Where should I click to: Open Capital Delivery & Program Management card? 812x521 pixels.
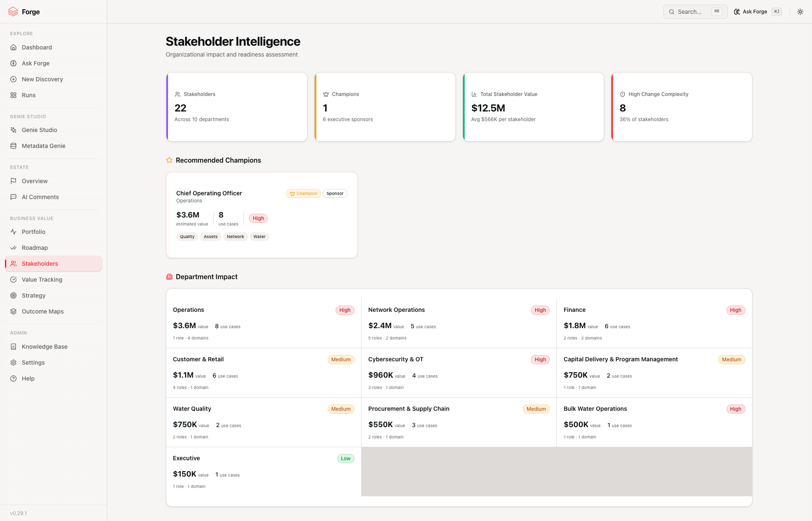pyautogui.click(x=654, y=373)
